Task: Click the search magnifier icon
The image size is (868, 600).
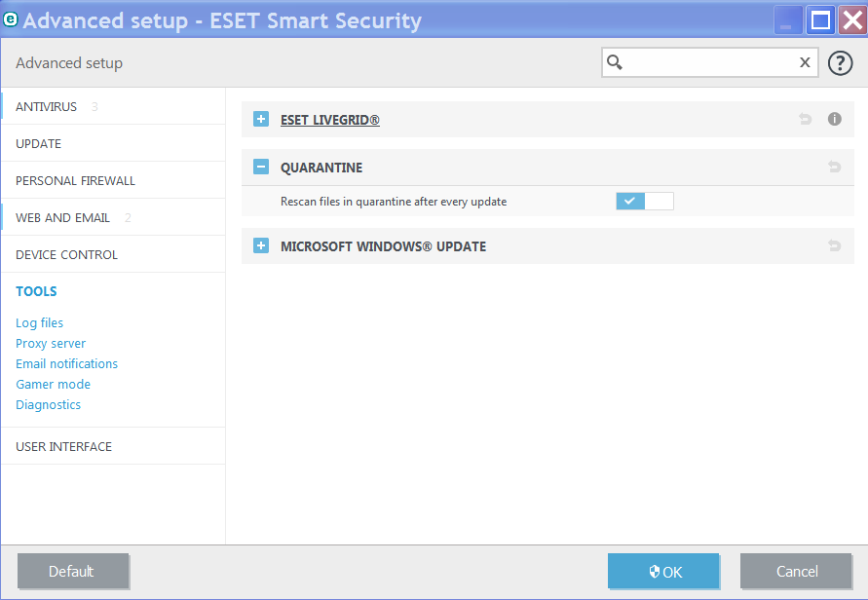Action: (615, 62)
